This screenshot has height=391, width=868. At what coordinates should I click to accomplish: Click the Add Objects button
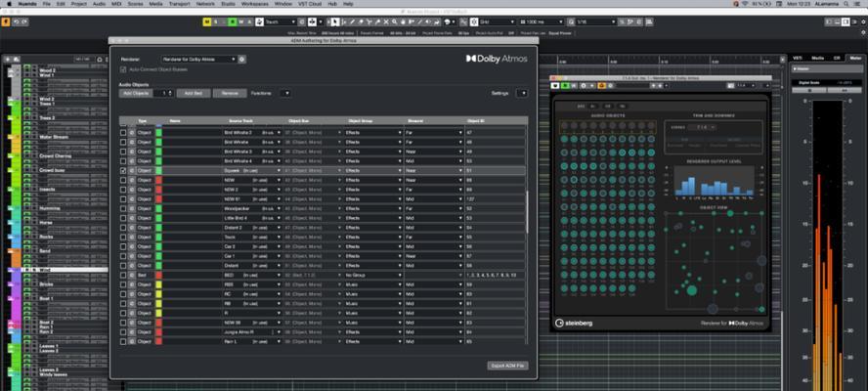point(135,94)
